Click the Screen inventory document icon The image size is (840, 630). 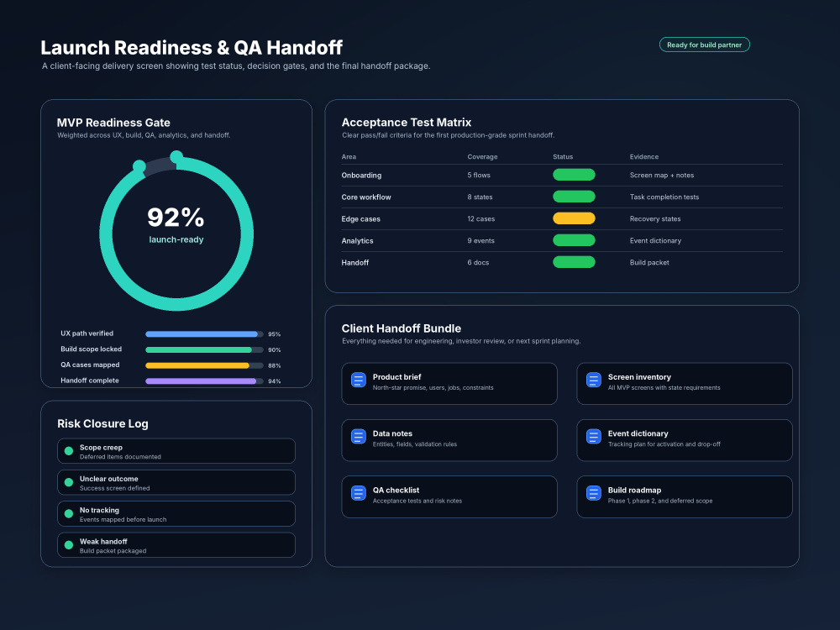click(x=594, y=380)
